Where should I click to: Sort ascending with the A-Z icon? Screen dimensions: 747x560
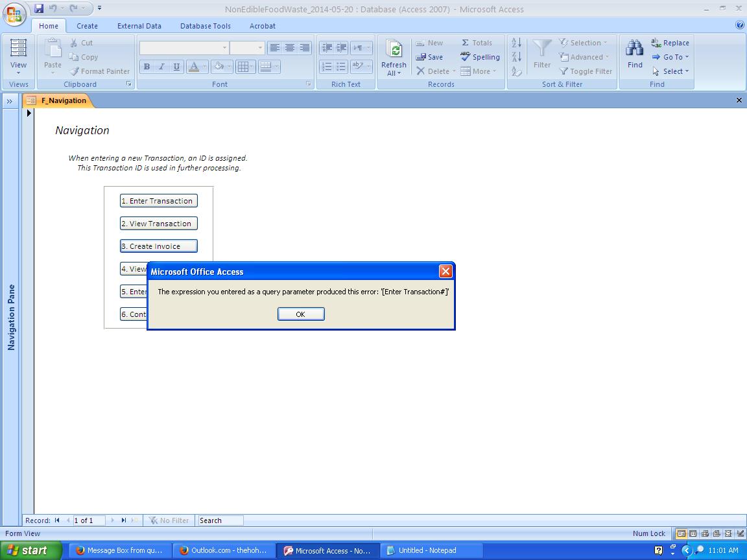(x=516, y=43)
